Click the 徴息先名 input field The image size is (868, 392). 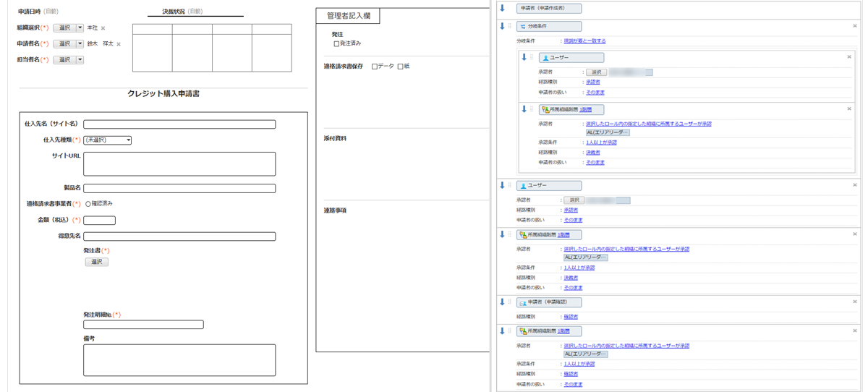[x=179, y=237]
